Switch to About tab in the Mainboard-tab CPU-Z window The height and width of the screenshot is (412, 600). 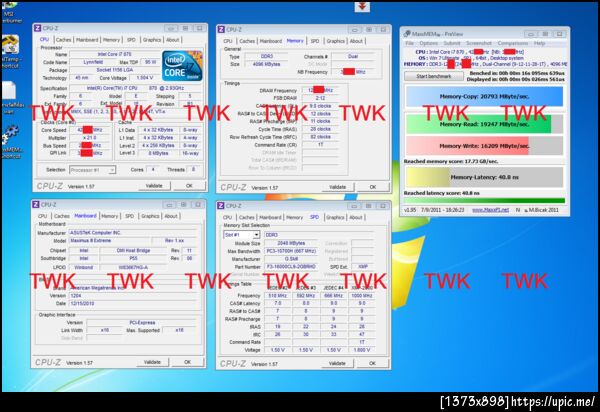tap(171, 216)
